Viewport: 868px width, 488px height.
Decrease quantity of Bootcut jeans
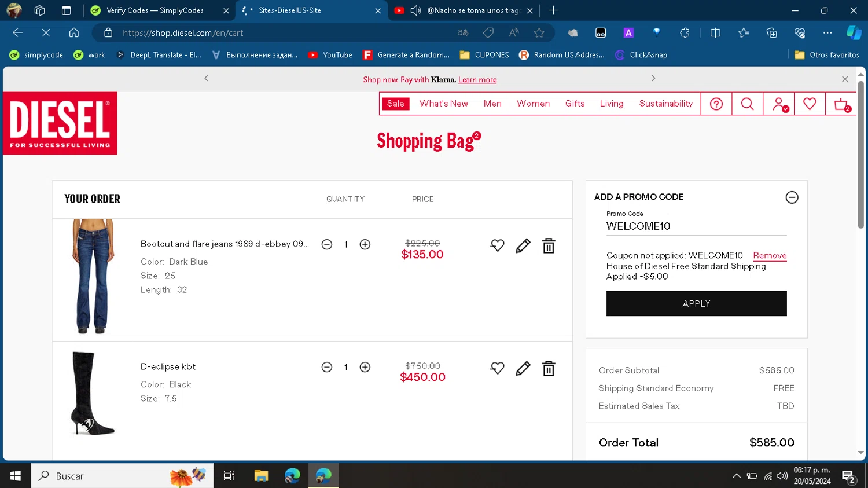(x=327, y=245)
